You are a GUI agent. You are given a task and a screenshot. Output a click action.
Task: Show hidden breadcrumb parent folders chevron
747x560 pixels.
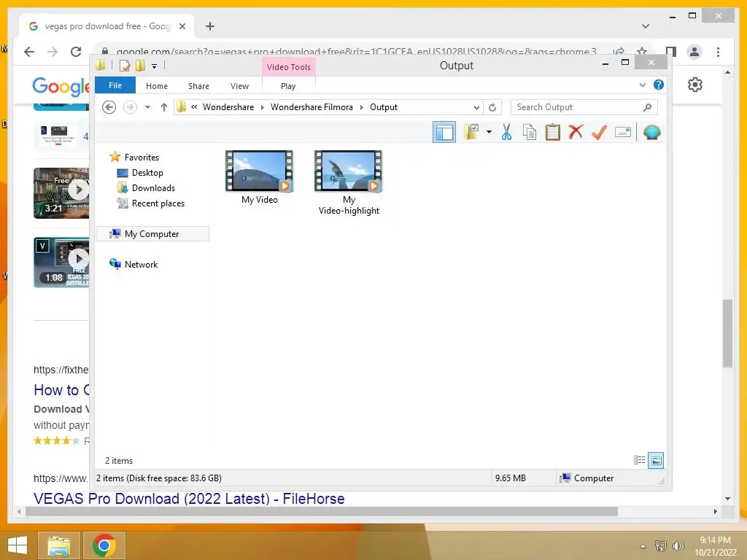point(194,107)
